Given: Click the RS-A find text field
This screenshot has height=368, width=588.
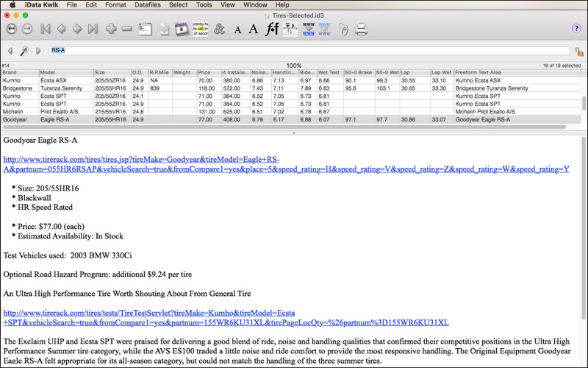Looking at the screenshot, I should pyautogui.click(x=309, y=50).
